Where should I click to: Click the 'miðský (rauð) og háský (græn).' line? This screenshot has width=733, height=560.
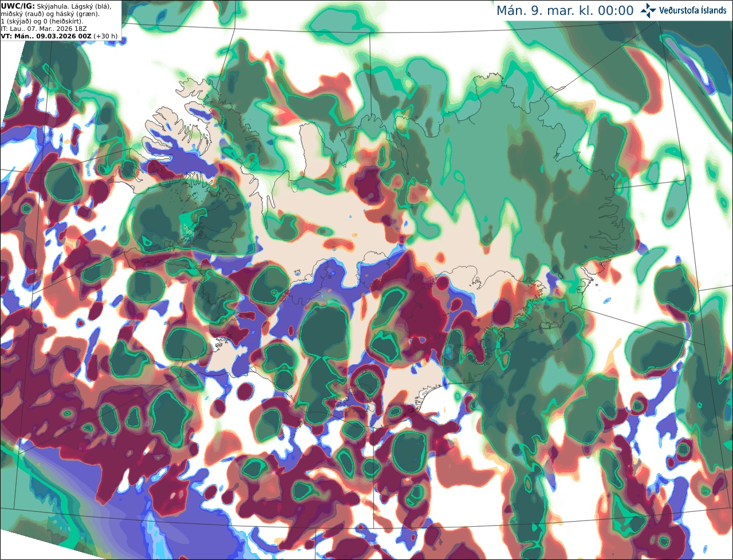tap(50, 13)
